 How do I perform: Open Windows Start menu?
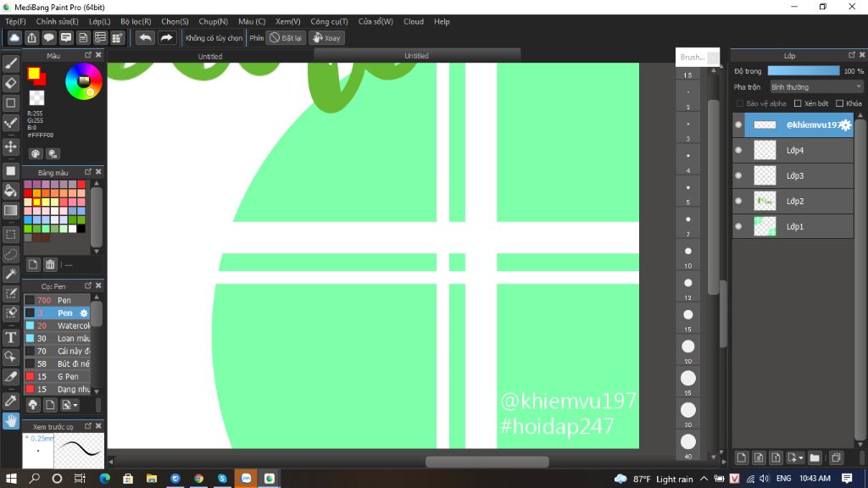tap(11, 478)
